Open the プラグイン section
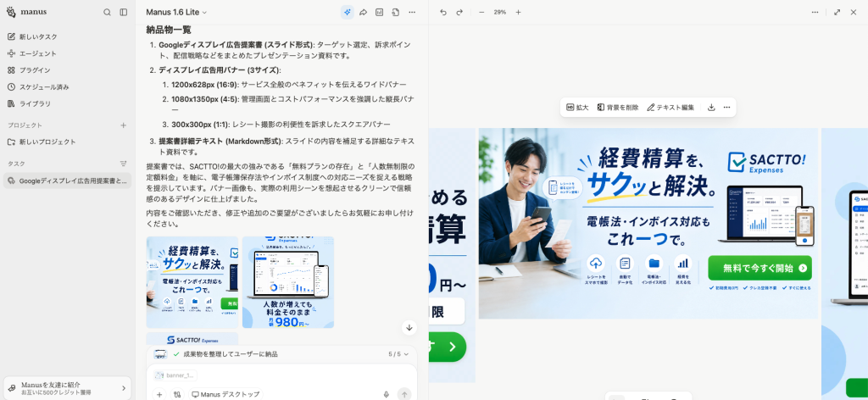Image resolution: width=868 pixels, height=400 pixels. (x=67, y=70)
